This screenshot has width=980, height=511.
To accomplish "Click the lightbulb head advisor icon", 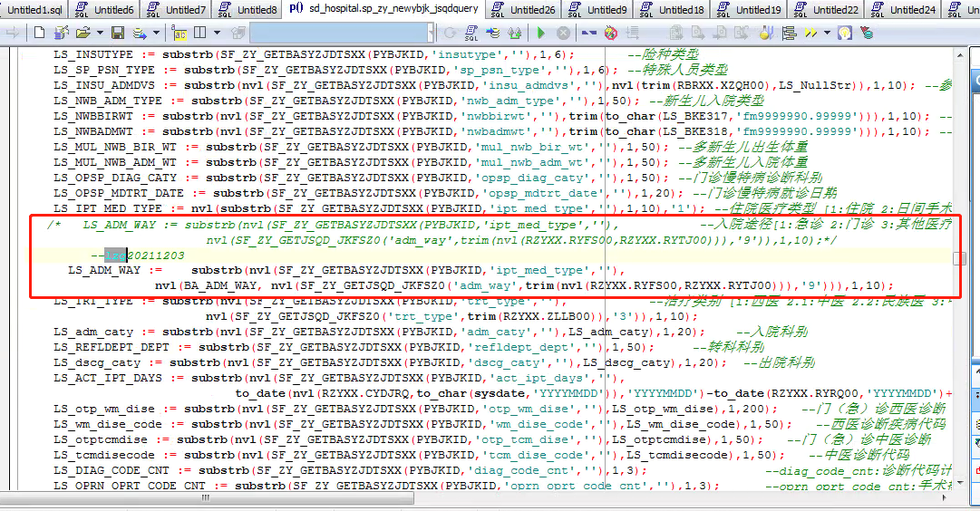I will click(x=845, y=33).
